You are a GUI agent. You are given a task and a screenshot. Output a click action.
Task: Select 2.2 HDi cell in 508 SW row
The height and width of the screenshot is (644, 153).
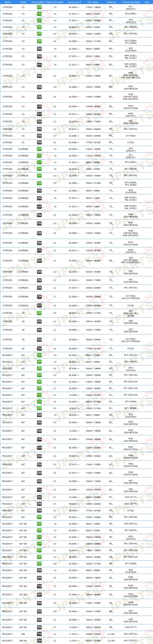tap(111, 641)
